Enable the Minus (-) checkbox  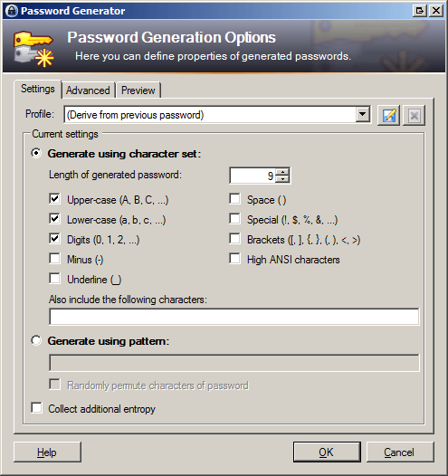pos(54,259)
